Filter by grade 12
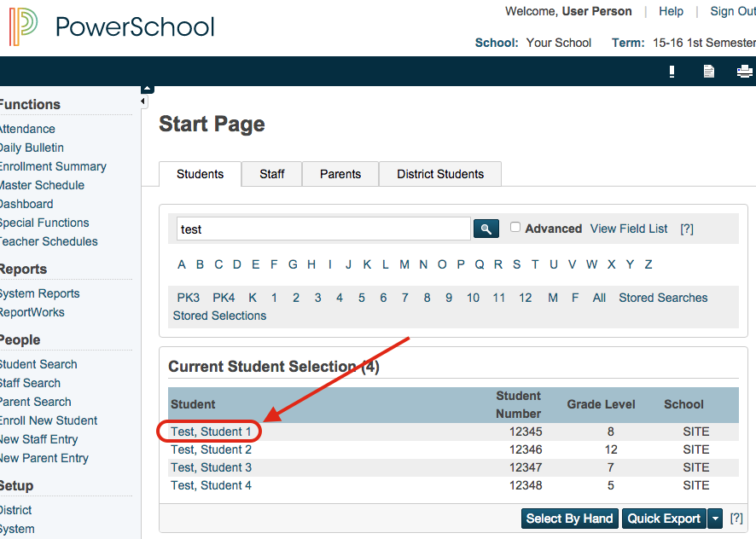 click(525, 298)
